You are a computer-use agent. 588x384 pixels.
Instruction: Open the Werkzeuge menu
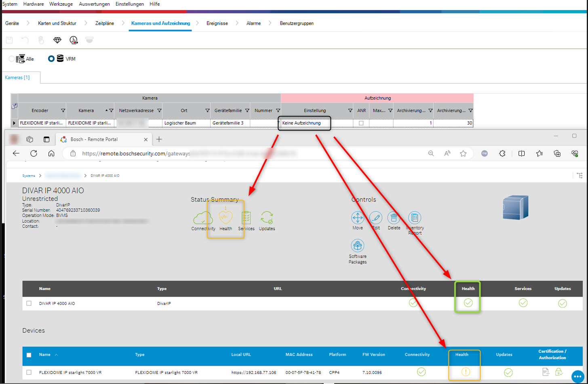point(61,4)
